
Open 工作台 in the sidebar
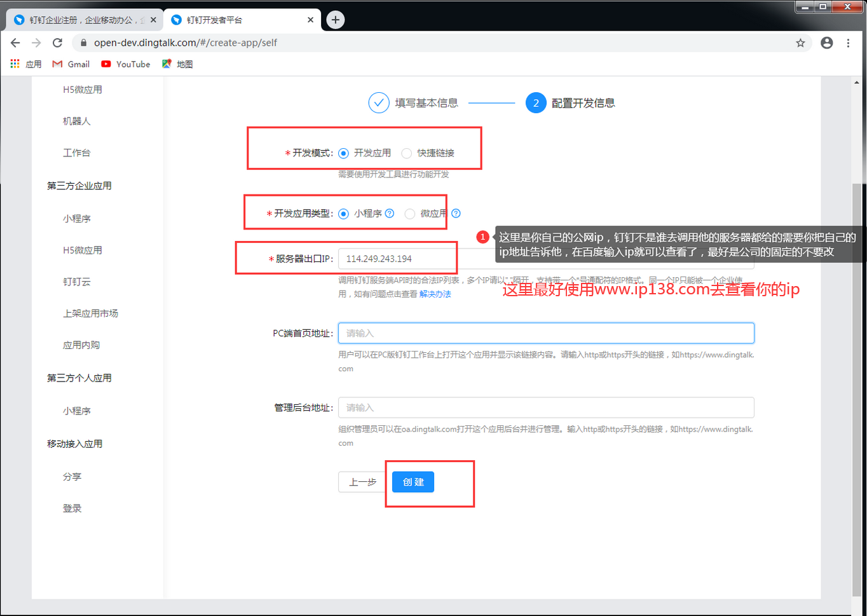77,153
